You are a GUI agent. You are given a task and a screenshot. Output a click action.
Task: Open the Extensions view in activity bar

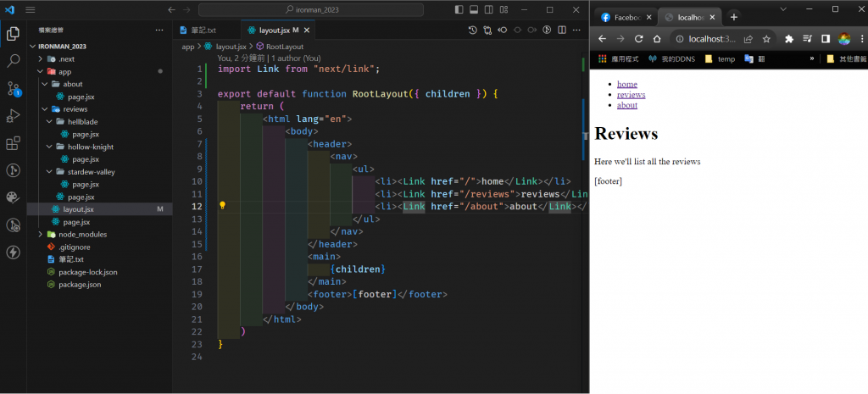click(14, 143)
